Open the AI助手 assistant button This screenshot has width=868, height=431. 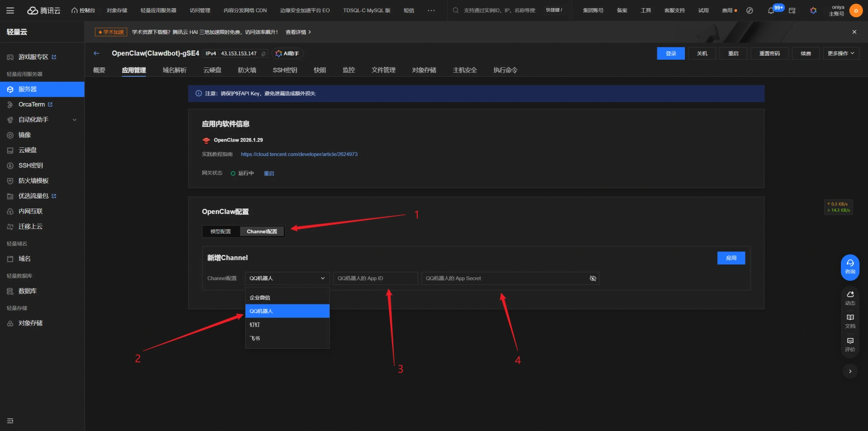point(288,53)
